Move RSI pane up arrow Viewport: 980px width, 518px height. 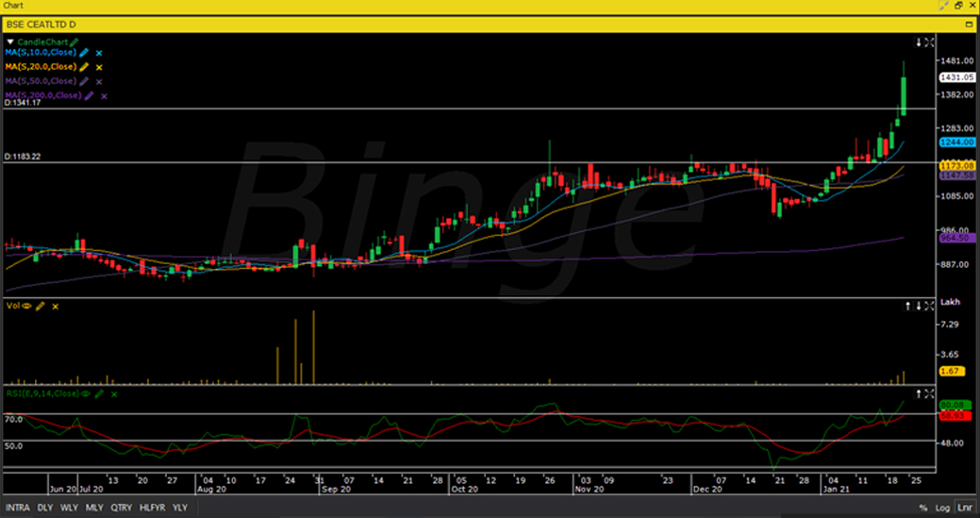click(x=919, y=393)
